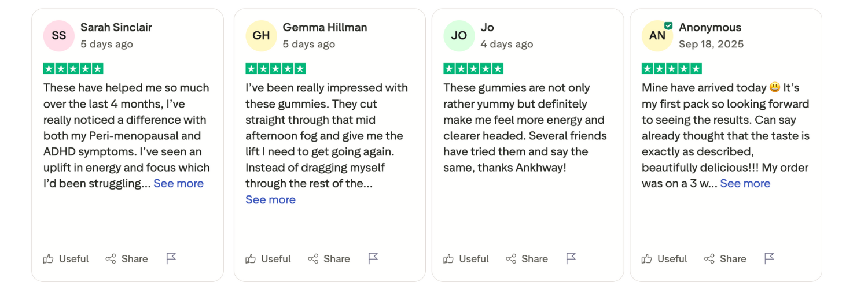Screen dimensions: 868x289
Task: Click the five-star rating on Jo's review
Action: click(x=473, y=69)
